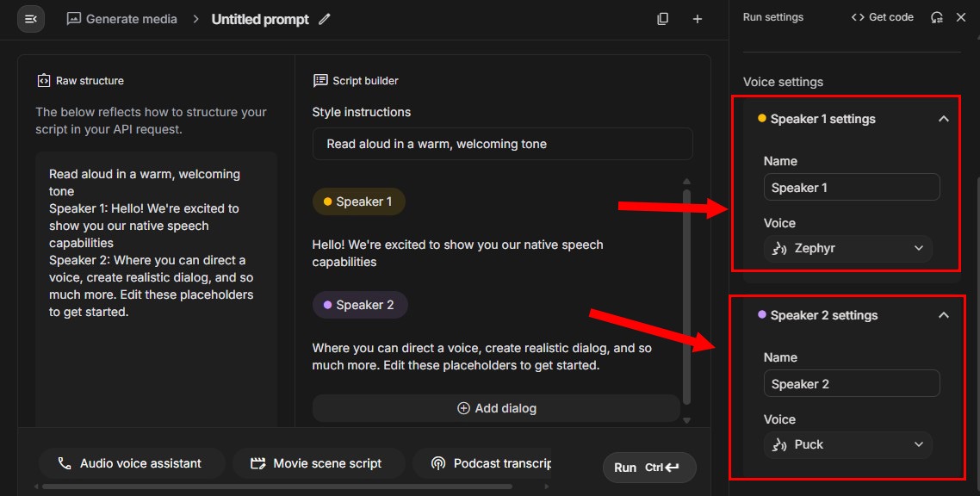Click the plus icon for new prompt
Image resolution: width=980 pixels, height=496 pixels.
click(698, 19)
